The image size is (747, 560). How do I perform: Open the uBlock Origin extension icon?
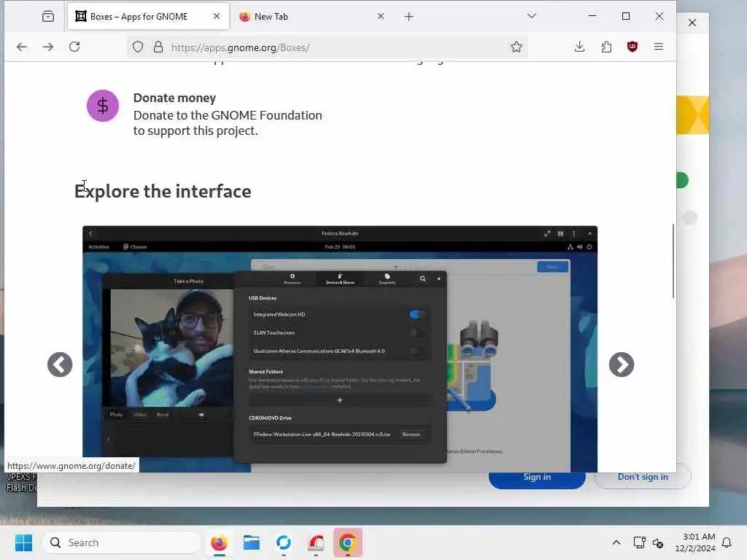point(632,47)
